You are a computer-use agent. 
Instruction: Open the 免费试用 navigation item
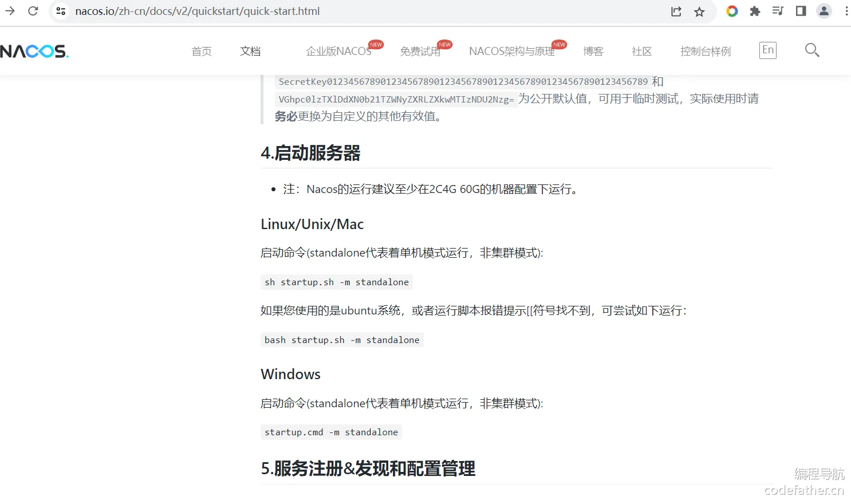click(420, 52)
